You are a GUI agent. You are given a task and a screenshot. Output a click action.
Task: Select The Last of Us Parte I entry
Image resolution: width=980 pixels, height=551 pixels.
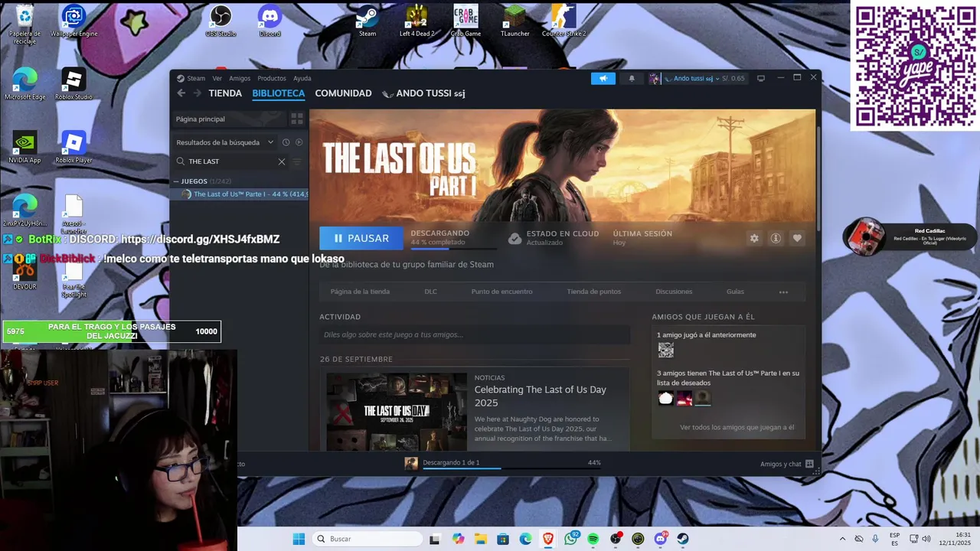pyautogui.click(x=240, y=194)
